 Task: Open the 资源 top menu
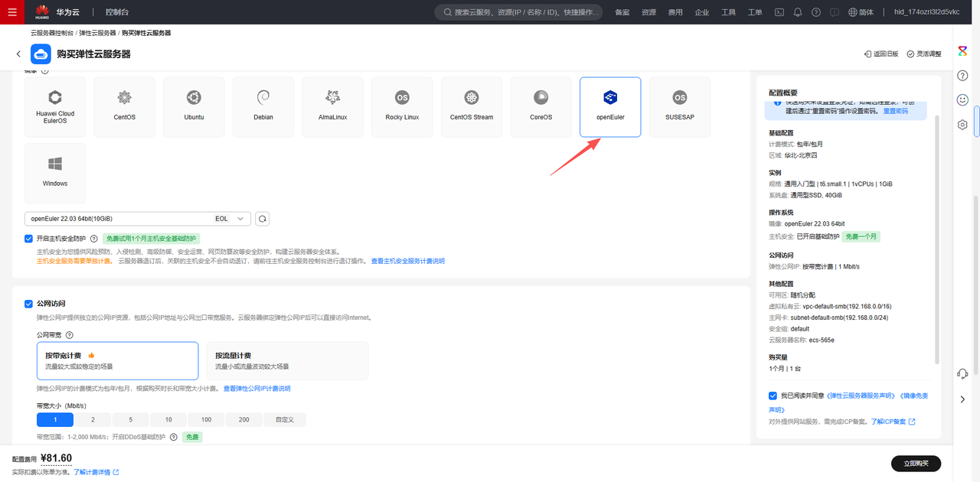648,12
